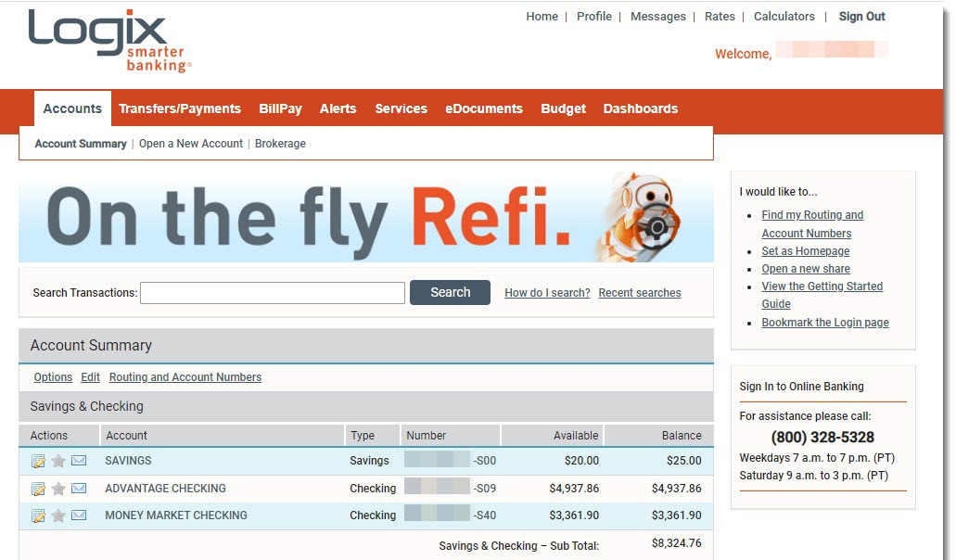
Task: Toggle the favorite star for MONEY MARKET CHECKING
Action: 57,515
